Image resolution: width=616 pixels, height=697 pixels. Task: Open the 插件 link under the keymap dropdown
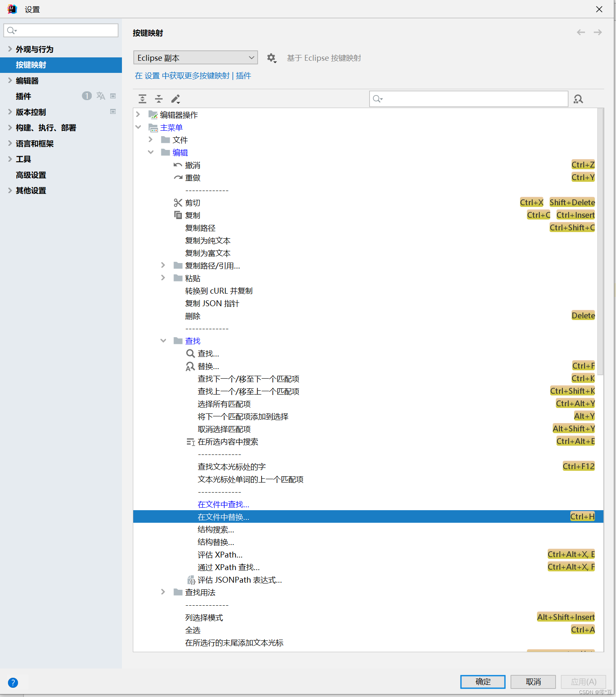243,76
